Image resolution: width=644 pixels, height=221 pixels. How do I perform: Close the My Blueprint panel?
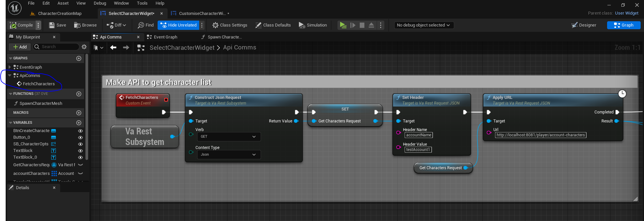coord(54,37)
